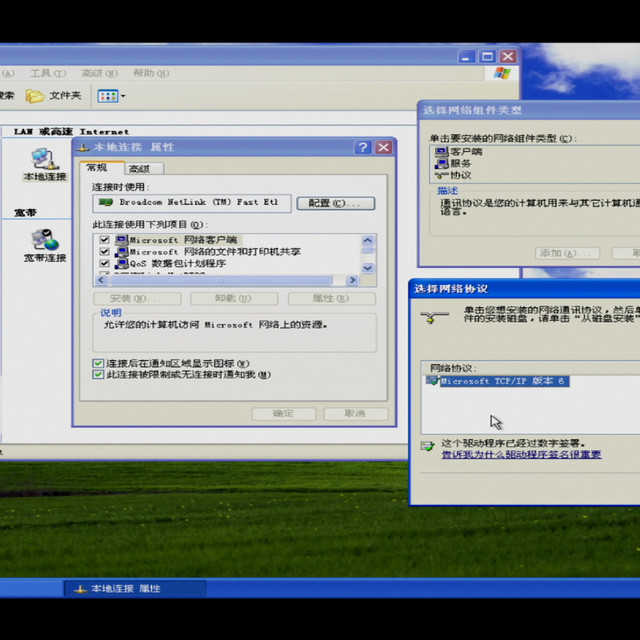The height and width of the screenshot is (640, 640).
Task: Minimize the 网络连接 window
Action: pos(466,56)
